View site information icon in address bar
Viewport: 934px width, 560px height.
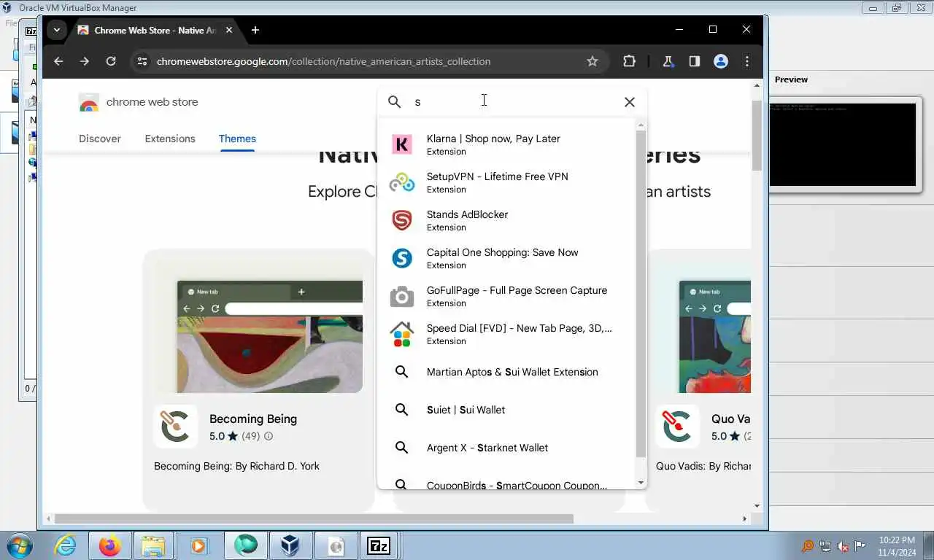pyautogui.click(x=142, y=61)
